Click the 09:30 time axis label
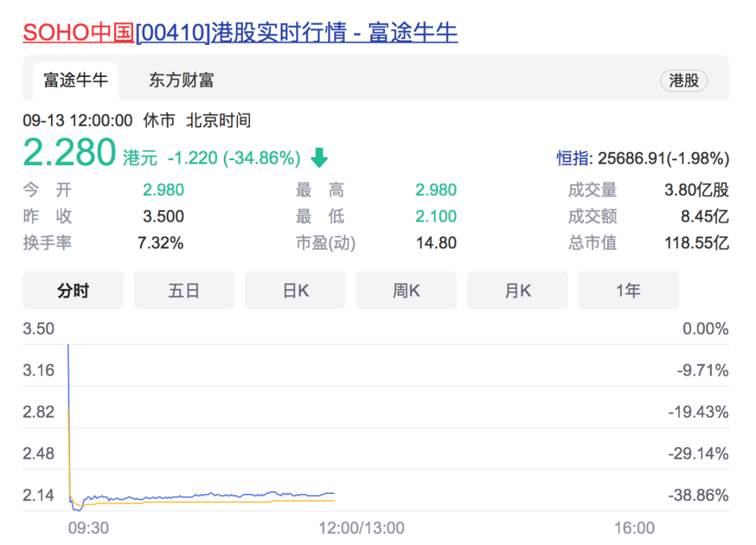This screenshot has height=545, width=756. [88, 528]
